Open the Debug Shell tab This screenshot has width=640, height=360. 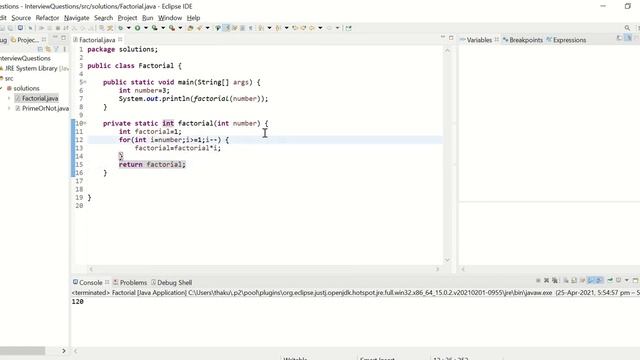[x=174, y=282]
